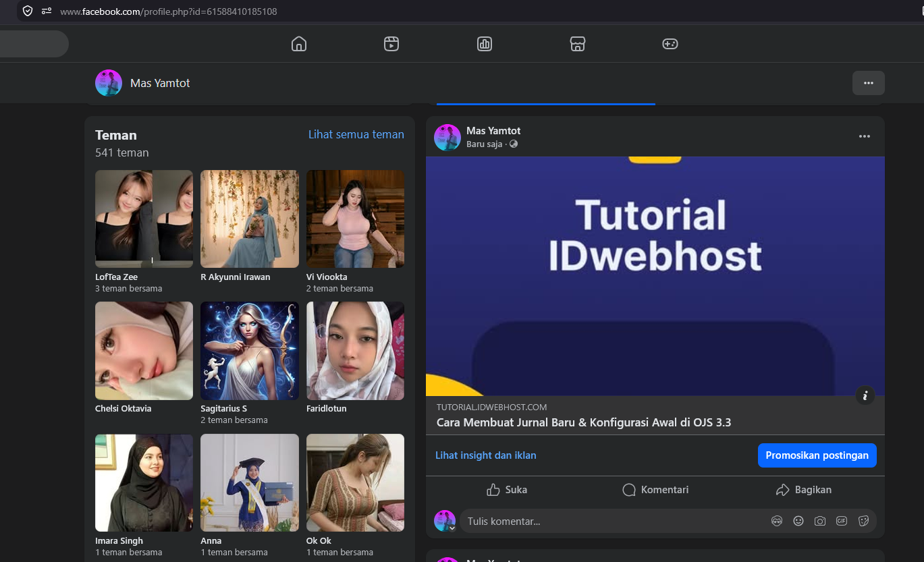This screenshot has width=924, height=562.
Task: Click the name 'Faridlotun'
Action: coord(327,409)
